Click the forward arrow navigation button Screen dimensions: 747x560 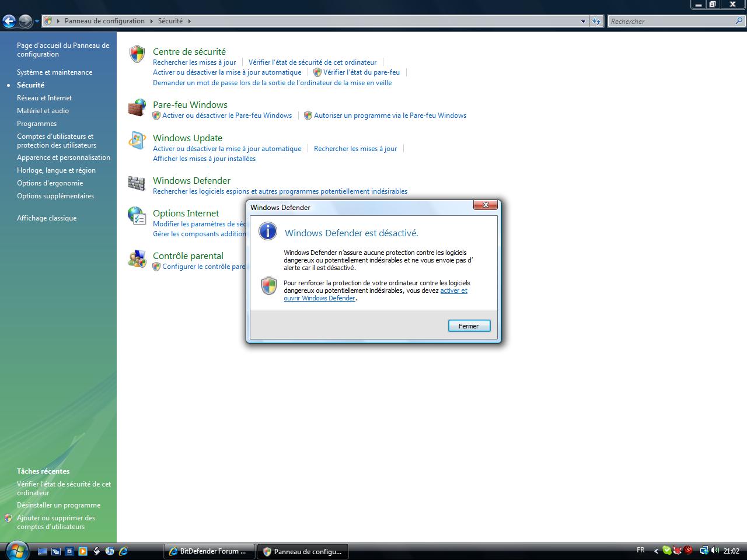click(x=25, y=22)
